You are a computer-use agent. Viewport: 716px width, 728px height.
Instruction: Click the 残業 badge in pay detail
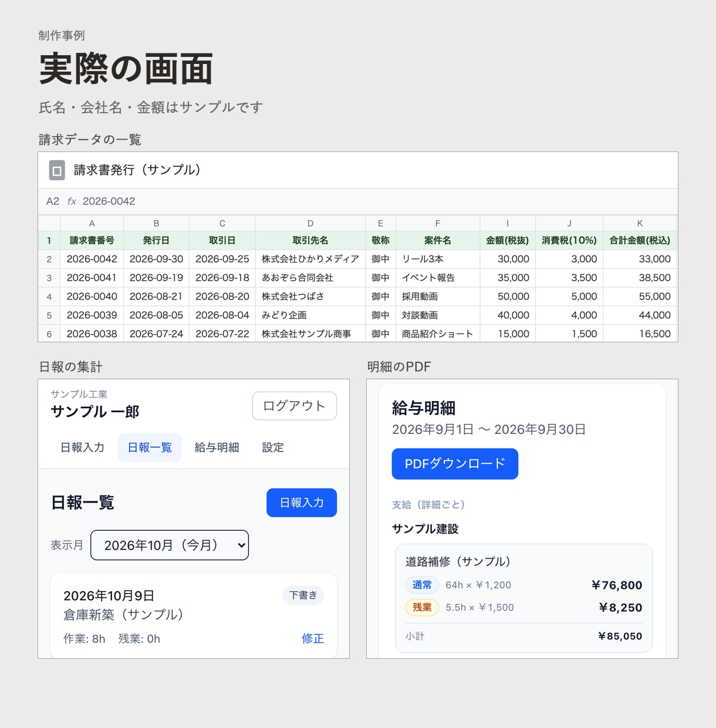pyautogui.click(x=422, y=607)
